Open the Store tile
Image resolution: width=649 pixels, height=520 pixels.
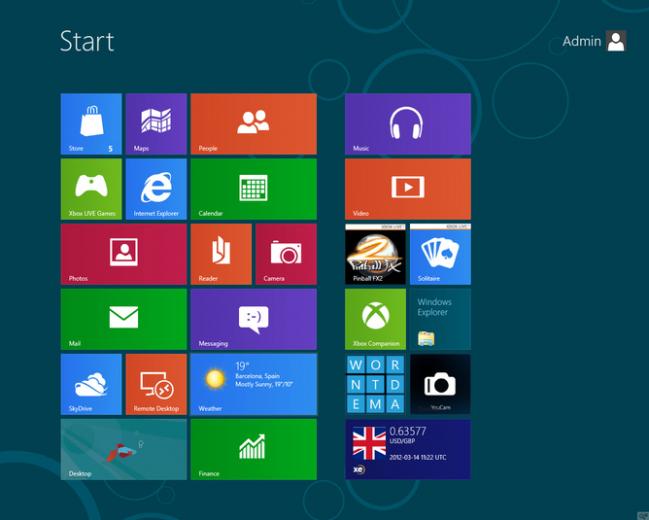point(91,124)
